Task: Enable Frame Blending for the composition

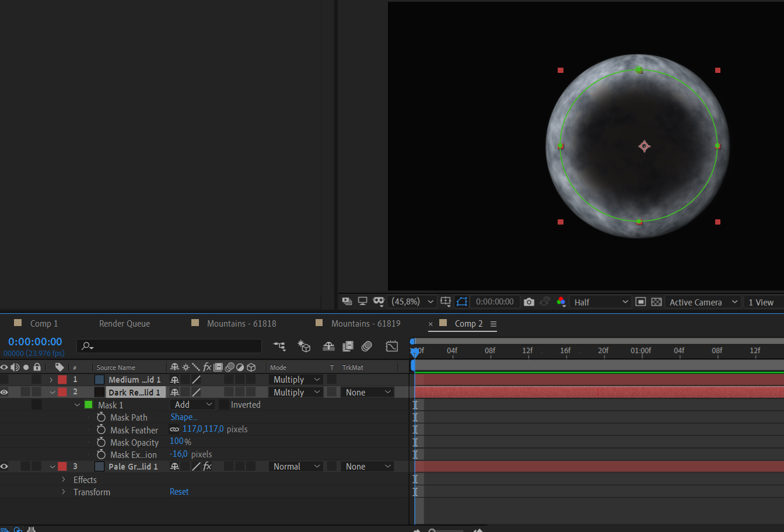Action: point(348,346)
